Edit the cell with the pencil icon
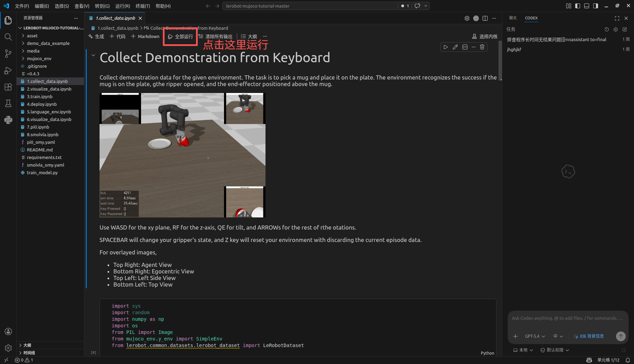The width and height of the screenshot is (634, 364). tap(455, 47)
